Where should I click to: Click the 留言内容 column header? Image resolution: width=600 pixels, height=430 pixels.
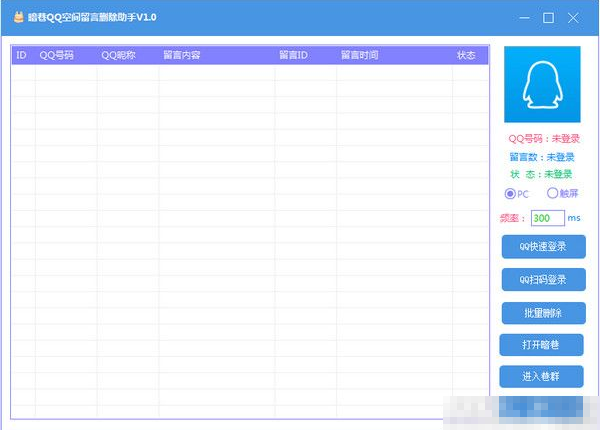[x=181, y=55]
